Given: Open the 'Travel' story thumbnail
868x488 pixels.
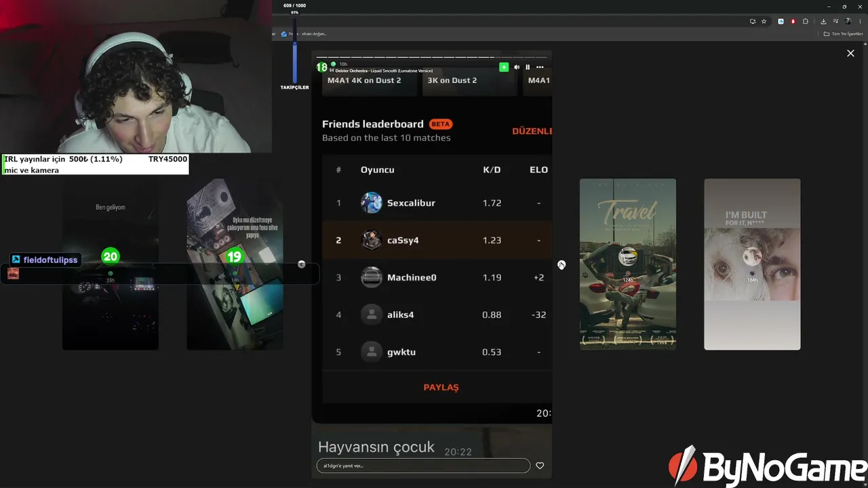Looking at the screenshot, I should point(628,264).
